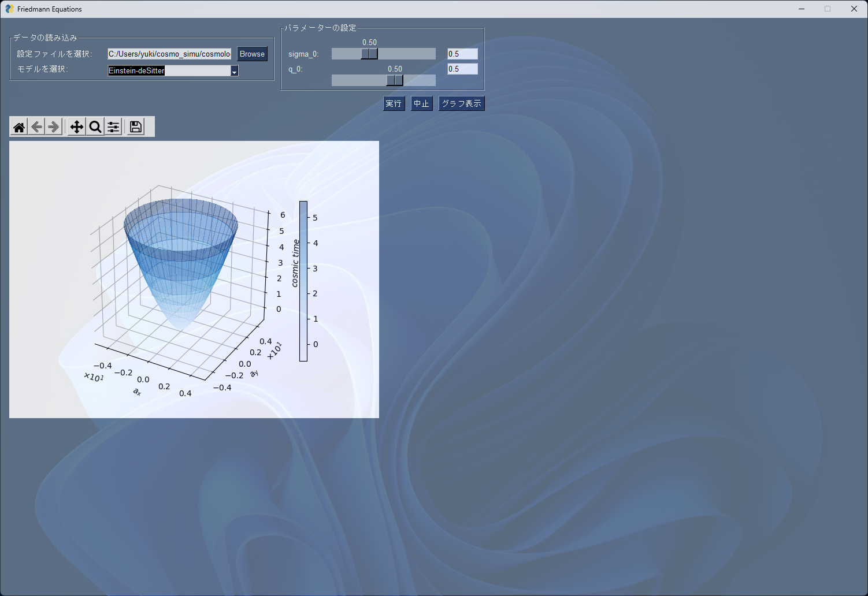The height and width of the screenshot is (596, 868).
Task: Click the configuration file path text field
Action: point(169,54)
